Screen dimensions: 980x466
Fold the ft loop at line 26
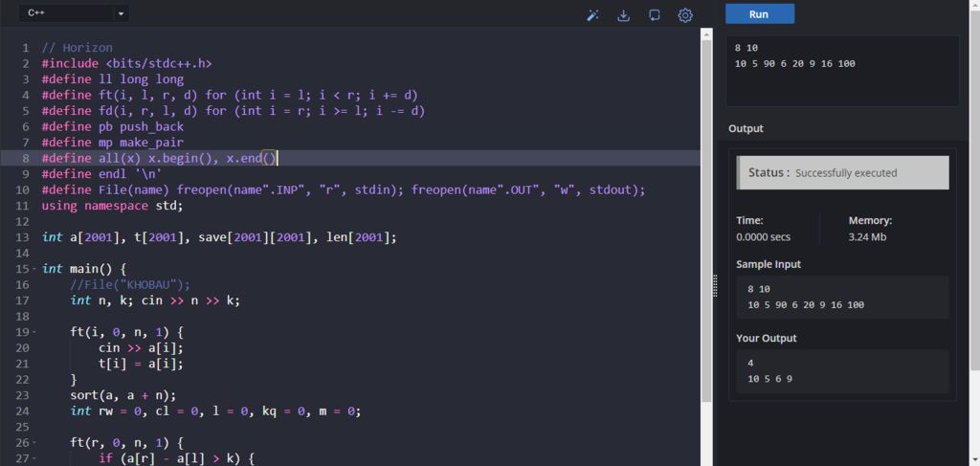[34, 443]
